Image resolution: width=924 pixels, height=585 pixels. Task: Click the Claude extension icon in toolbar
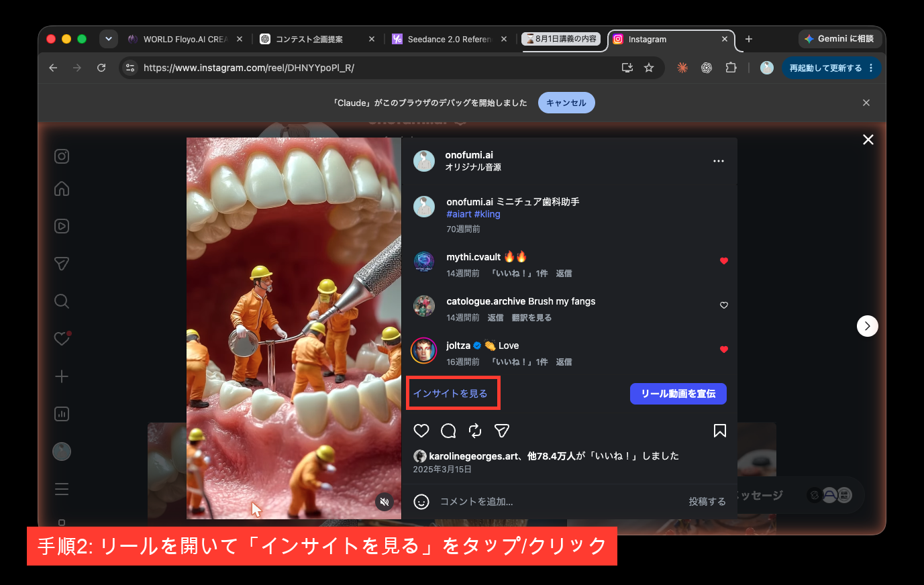pos(682,68)
